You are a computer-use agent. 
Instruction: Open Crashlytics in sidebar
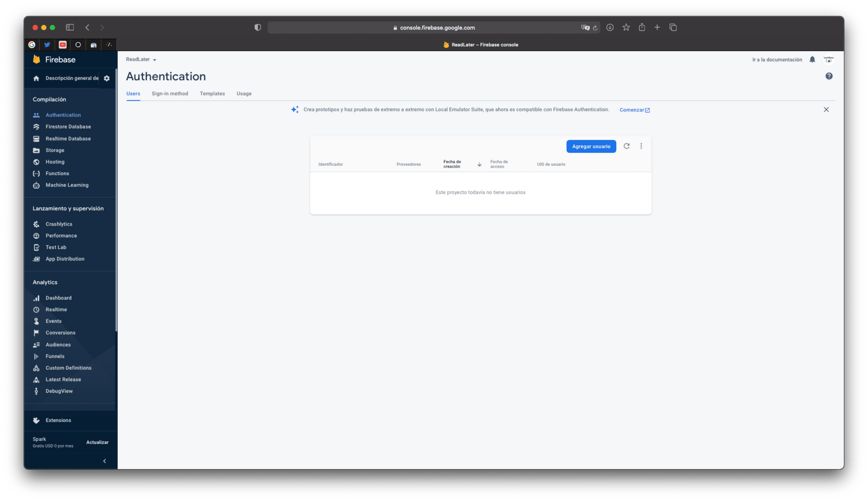point(59,223)
